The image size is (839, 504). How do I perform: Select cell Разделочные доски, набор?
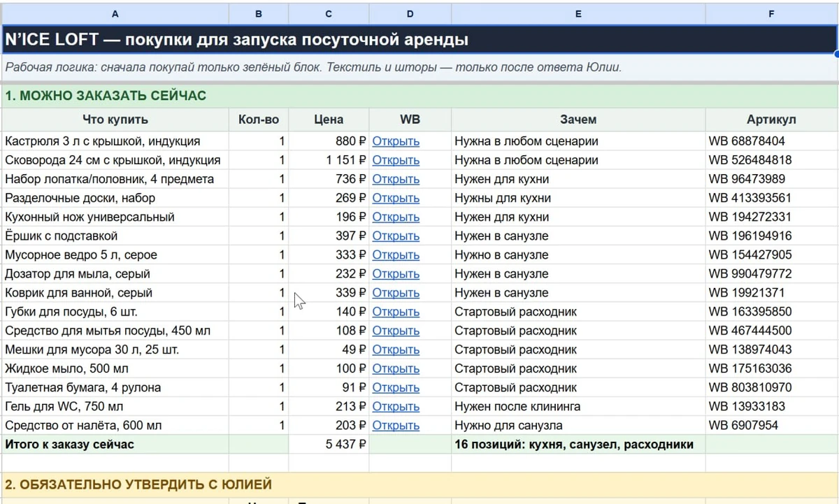pyautogui.click(x=115, y=198)
